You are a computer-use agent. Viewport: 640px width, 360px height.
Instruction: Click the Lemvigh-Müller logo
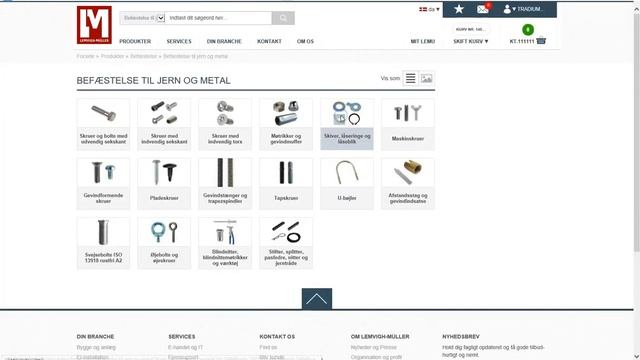tap(94, 25)
